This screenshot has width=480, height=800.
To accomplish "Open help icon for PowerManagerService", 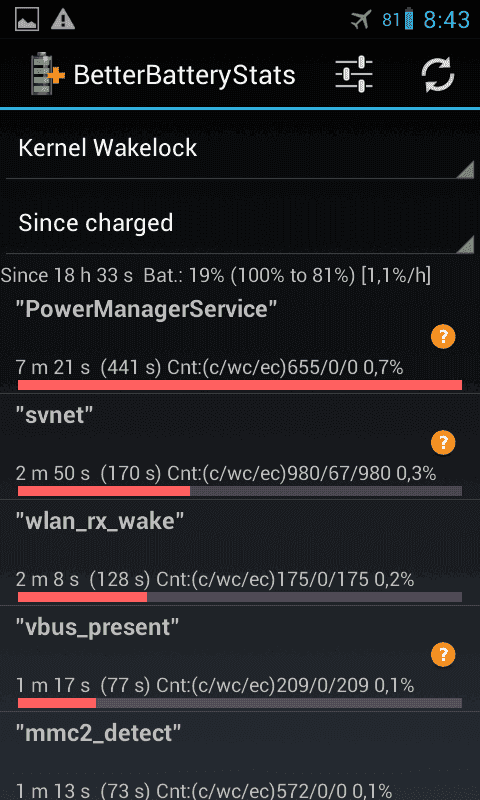I will (443, 337).
